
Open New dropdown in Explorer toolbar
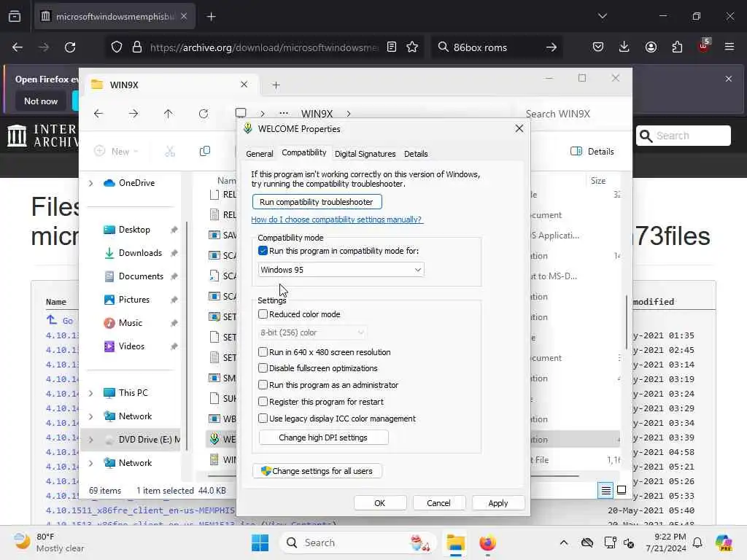point(116,152)
